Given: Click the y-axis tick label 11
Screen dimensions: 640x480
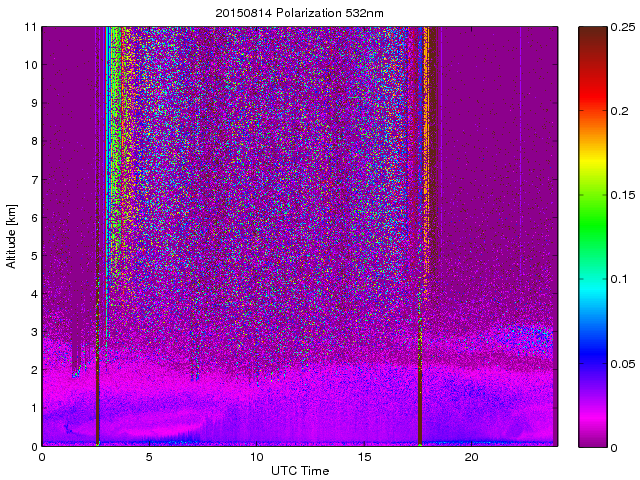Looking at the screenshot, I should 30,27.
